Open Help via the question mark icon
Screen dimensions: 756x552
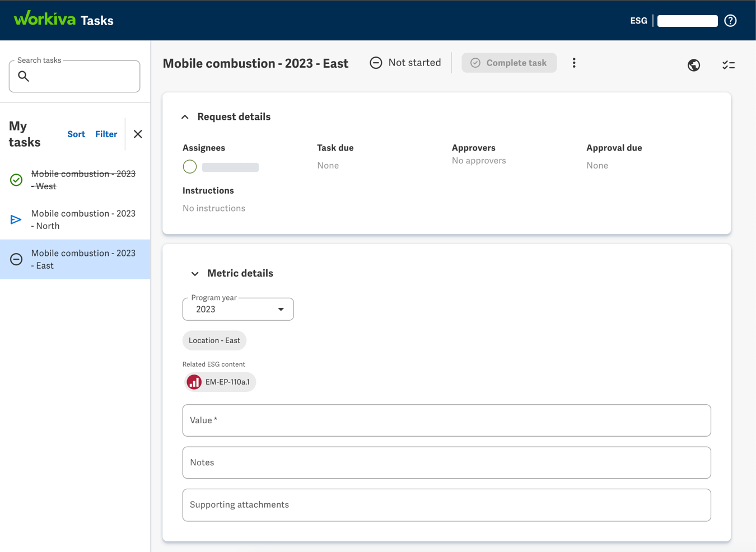point(730,20)
